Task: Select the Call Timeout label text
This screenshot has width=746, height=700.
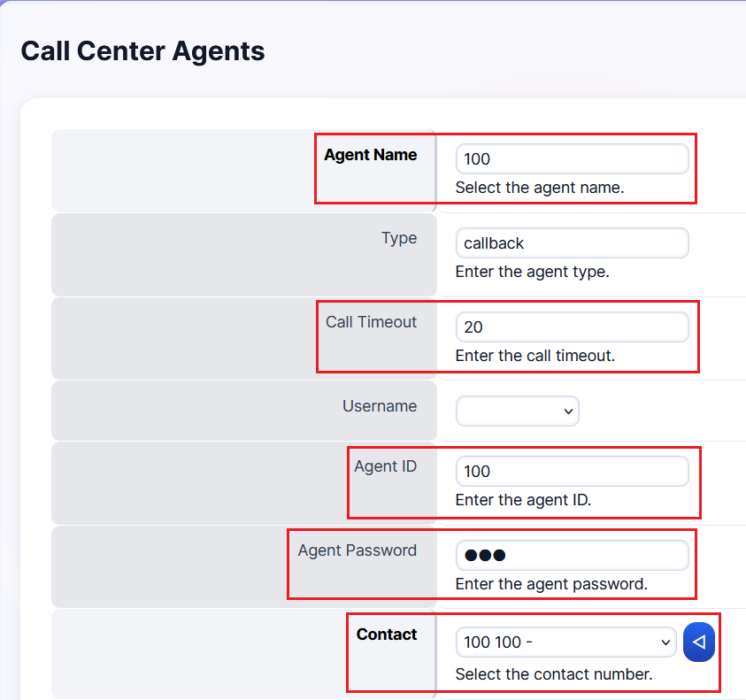Action: (x=373, y=322)
